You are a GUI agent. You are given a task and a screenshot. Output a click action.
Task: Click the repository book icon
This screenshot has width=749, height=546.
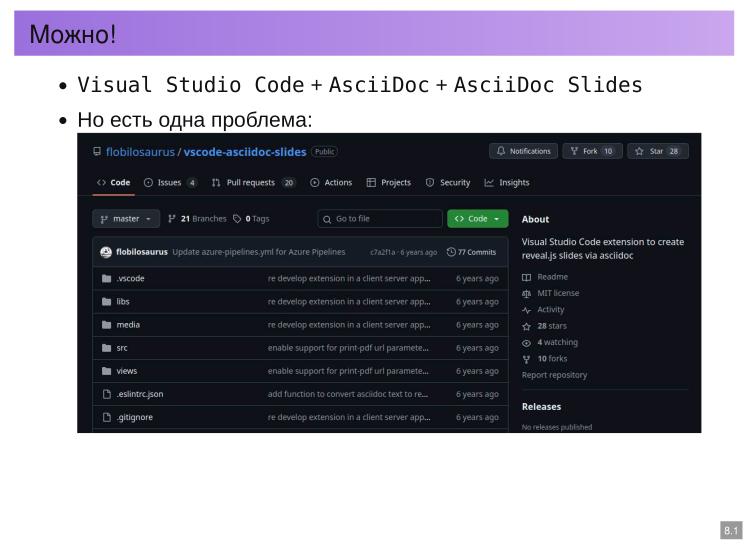[x=97, y=151]
